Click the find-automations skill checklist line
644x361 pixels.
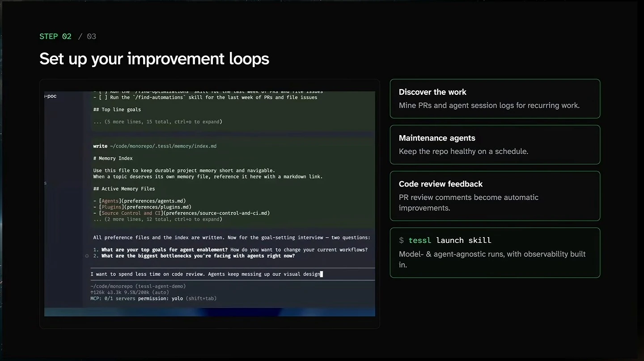pyautogui.click(x=205, y=98)
